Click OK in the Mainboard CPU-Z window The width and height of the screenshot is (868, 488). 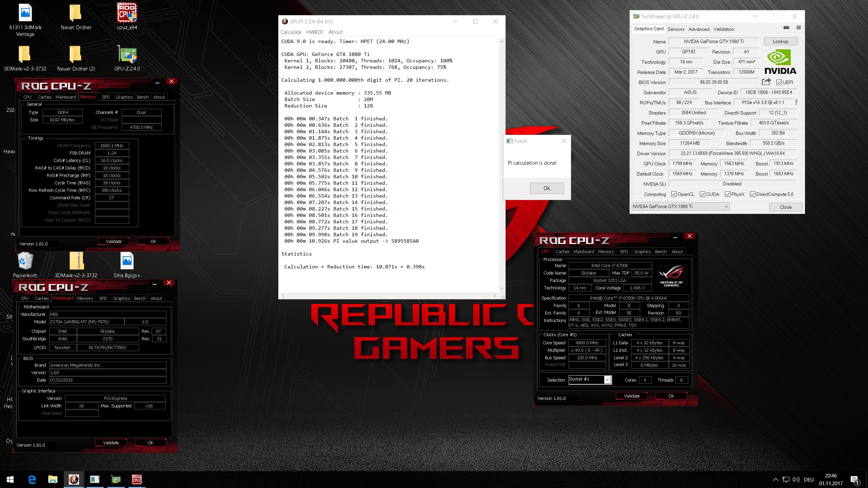coord(151,443)
